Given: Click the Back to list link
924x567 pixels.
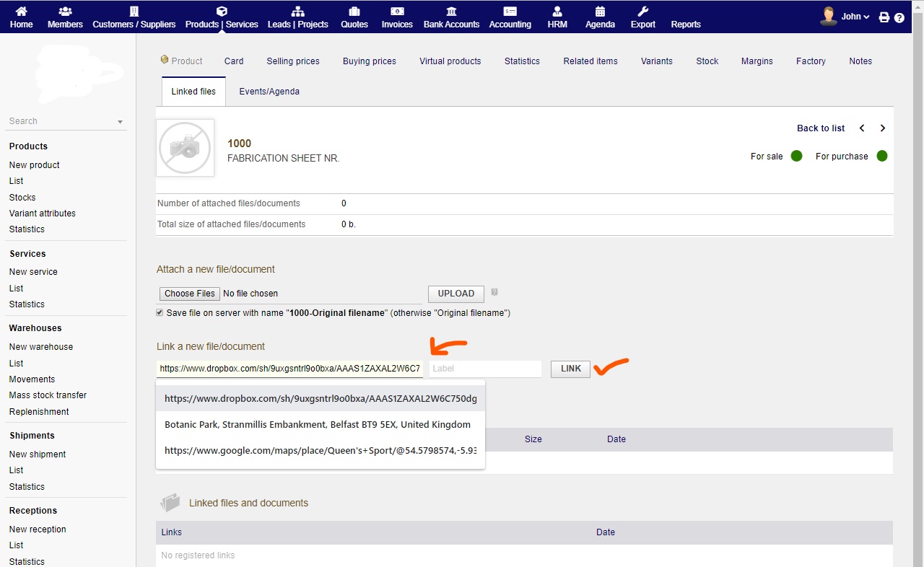Looking at the screenshot, I should click(x=820, y=128).
